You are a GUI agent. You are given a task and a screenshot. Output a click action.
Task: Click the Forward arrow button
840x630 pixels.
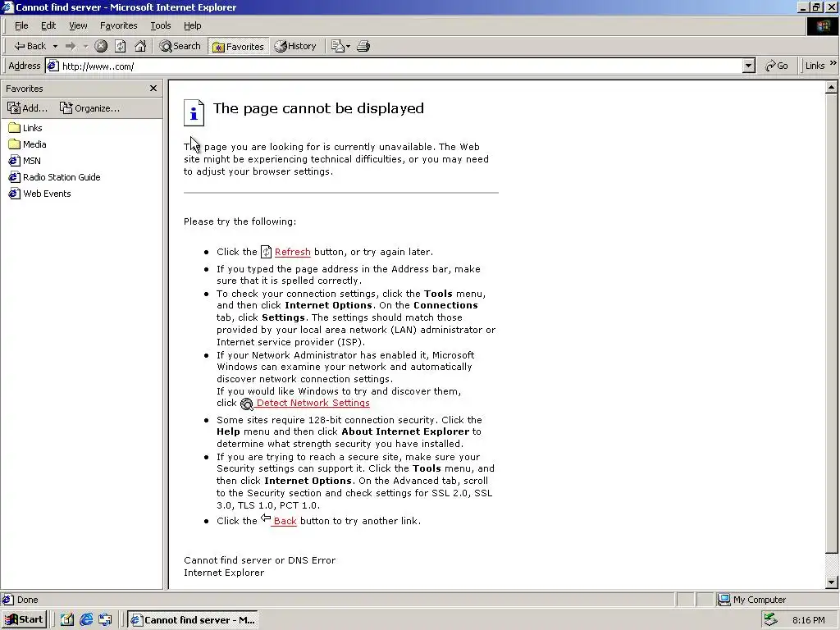point(71,46)
